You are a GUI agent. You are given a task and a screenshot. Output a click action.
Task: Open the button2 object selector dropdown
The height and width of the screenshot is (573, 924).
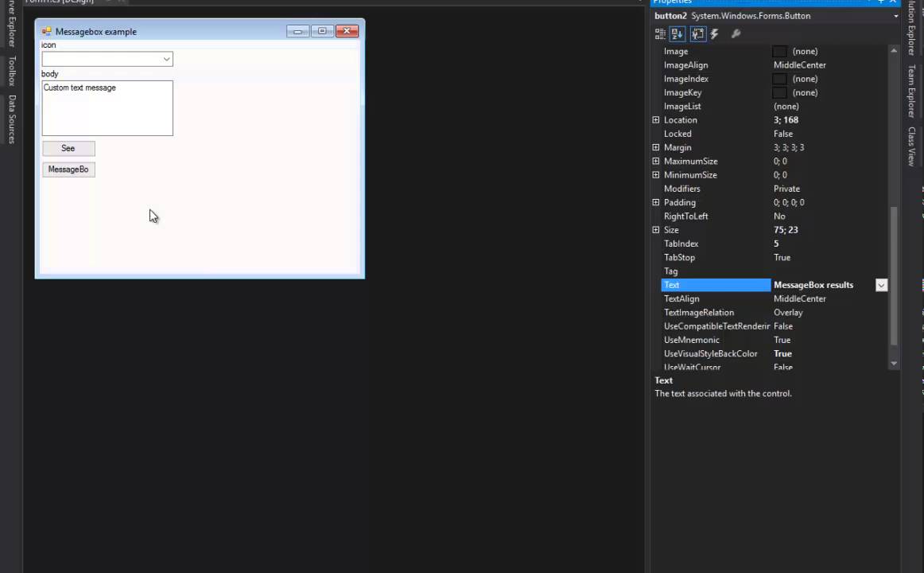pos(895,16)
